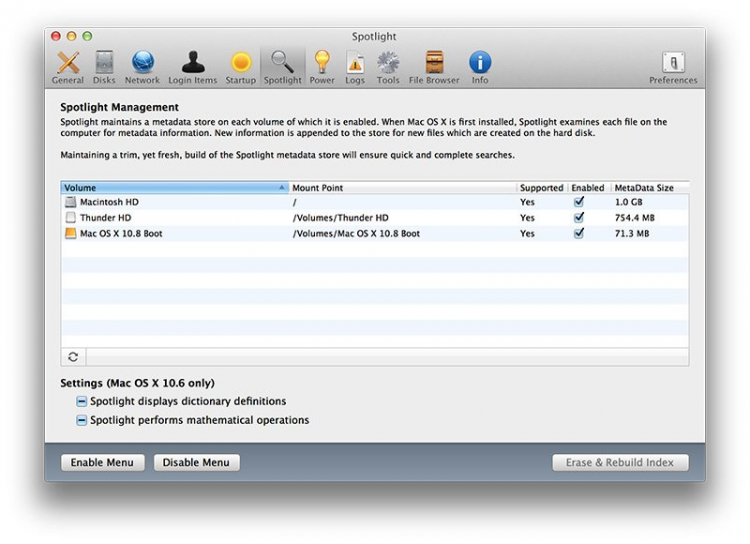Open the File Browser pane
The image size is (750, 544).
click(x=434, y=67)
